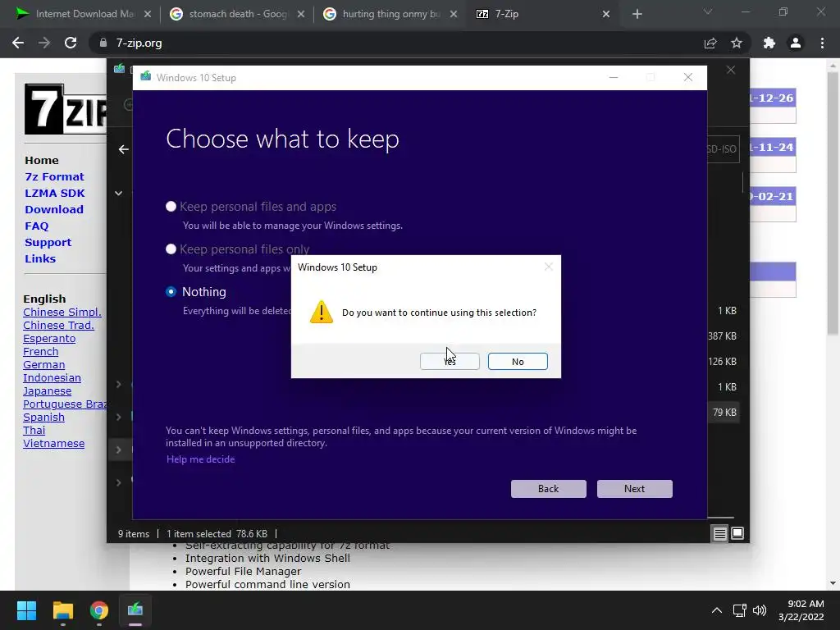This screenshot has height=630, width=840.
Task: Open the LZMA SDK link
Action: pyautogui.click(x=55, y=193)
